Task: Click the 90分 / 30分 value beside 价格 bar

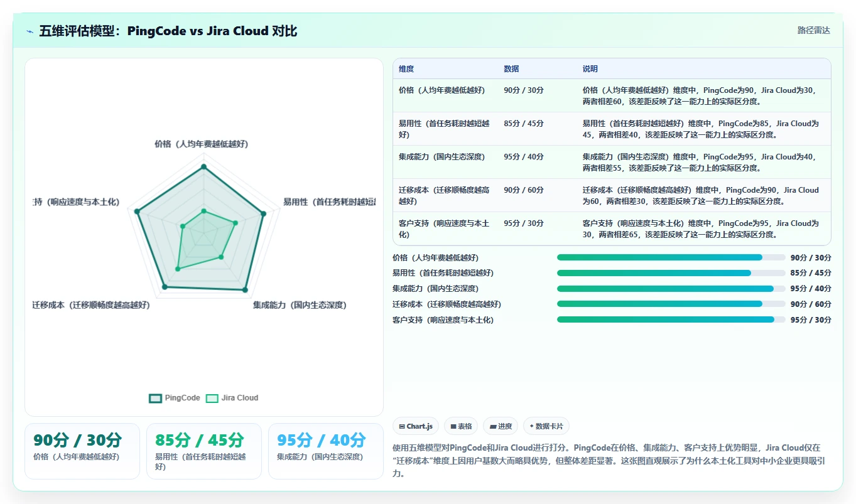Action: [x=811, y=257]
